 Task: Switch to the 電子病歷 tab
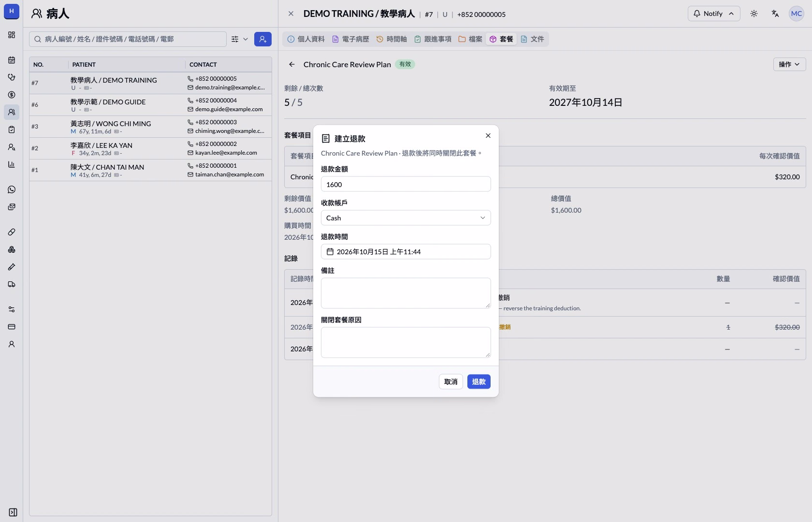tap(351, 39)
